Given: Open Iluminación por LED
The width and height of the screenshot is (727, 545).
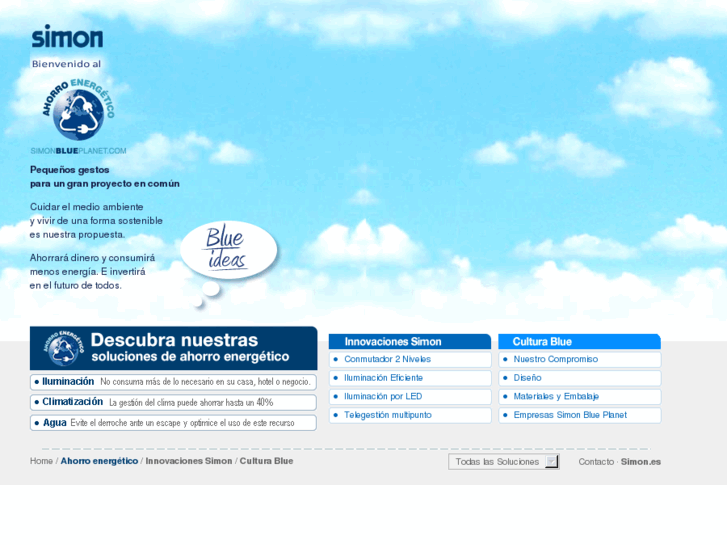Looking at the screenshot, I should pos(410,397).
